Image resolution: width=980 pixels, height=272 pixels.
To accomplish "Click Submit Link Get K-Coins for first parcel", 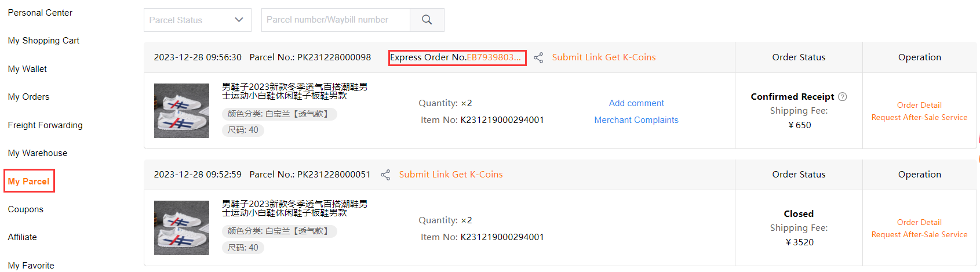I will click(604, 57).
